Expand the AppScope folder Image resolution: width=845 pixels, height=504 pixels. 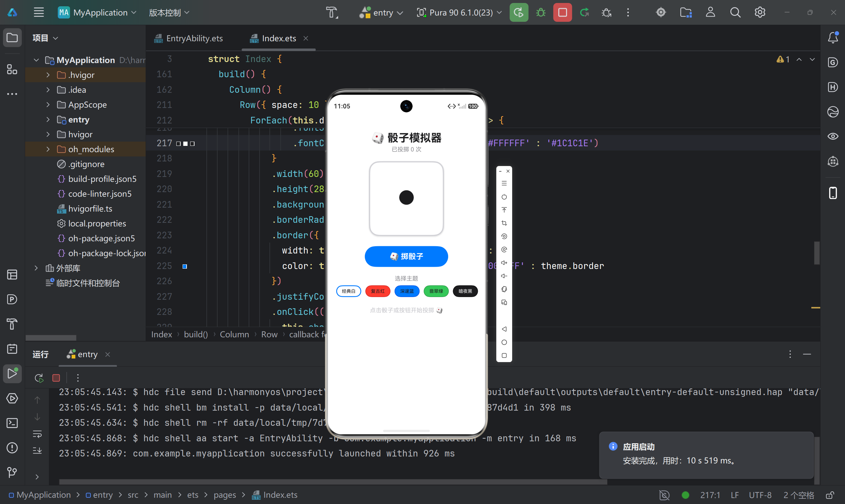pyautogui.click(x=48, y=105)
